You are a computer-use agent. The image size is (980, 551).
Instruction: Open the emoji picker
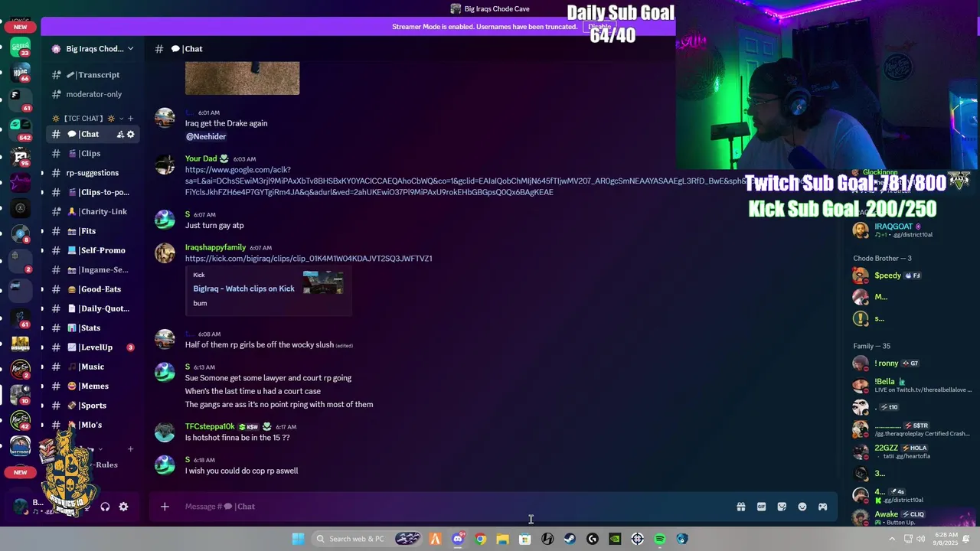tap(802, 507)
